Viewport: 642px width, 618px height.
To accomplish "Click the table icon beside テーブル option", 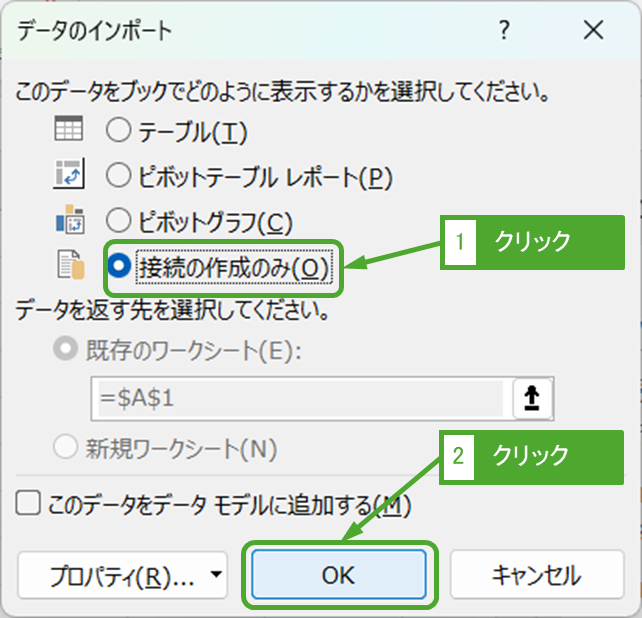I will (68, 129).
